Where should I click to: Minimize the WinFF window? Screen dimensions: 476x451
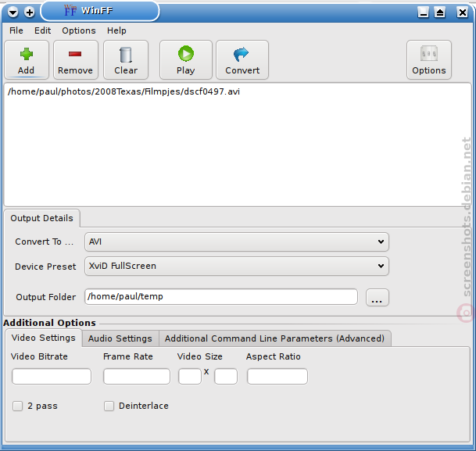click(423, 13)
